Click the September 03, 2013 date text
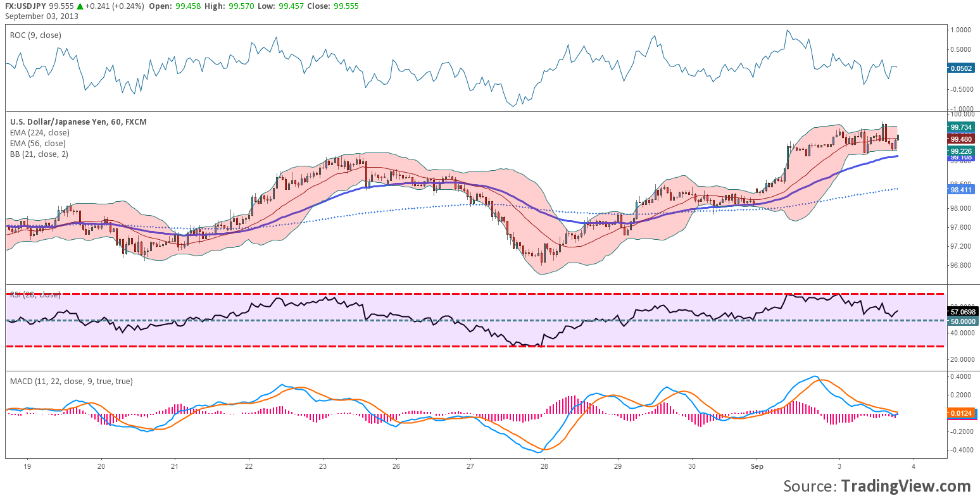 click(42, 16)
